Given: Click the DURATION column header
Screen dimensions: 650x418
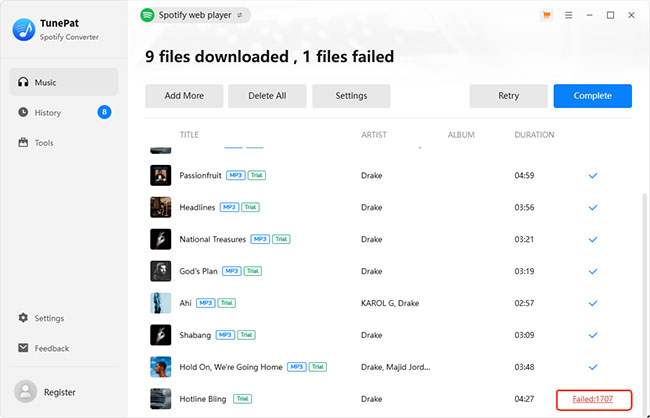Looking at the screenshot, I should coord(534,135).
